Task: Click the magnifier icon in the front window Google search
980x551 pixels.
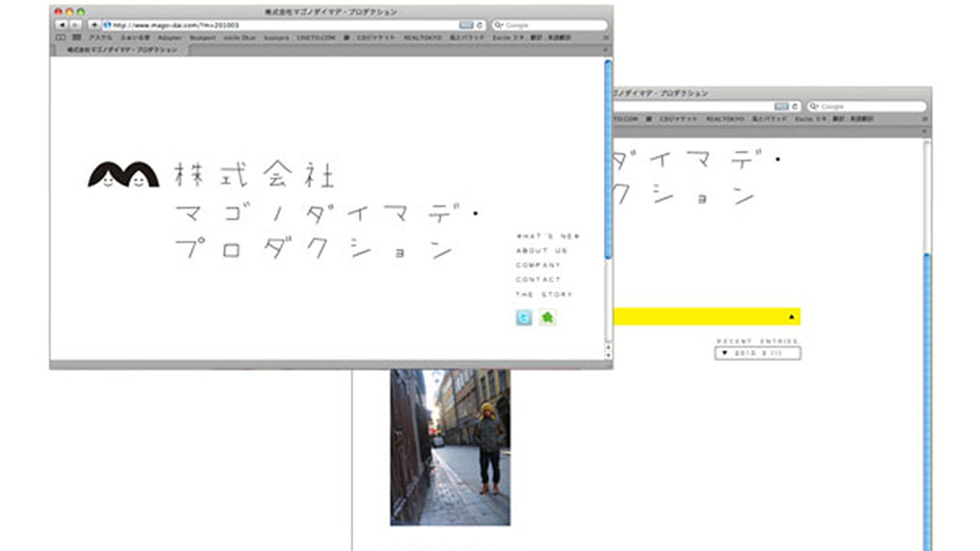Action: click(498, 25)
